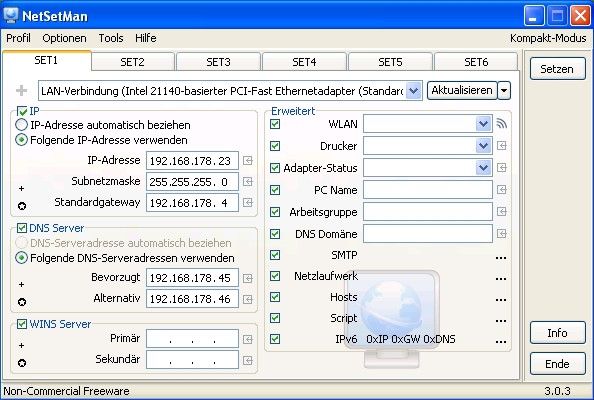The width and height of the screenshot is (594, 400).
Task: Click the IP-Adresse input field
Action: pyautogui.click(x=192, y=161)
